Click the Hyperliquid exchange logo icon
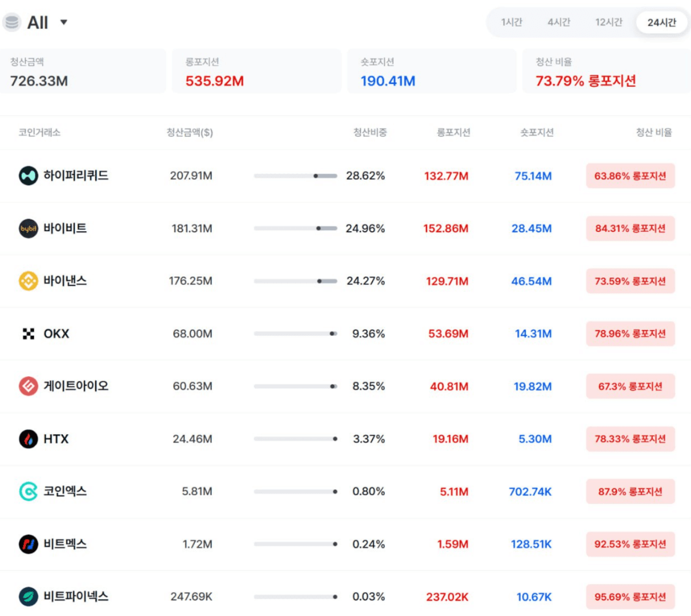The image size is (691, 616). click(x=28, y=176)
